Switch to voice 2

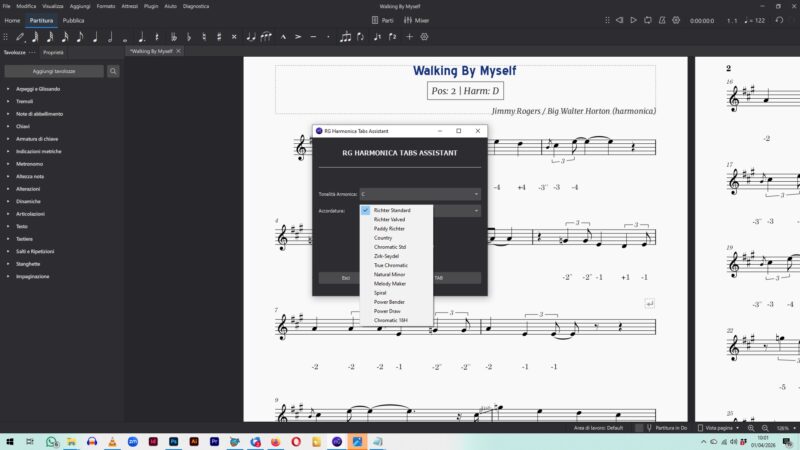(x=393, y=37)
